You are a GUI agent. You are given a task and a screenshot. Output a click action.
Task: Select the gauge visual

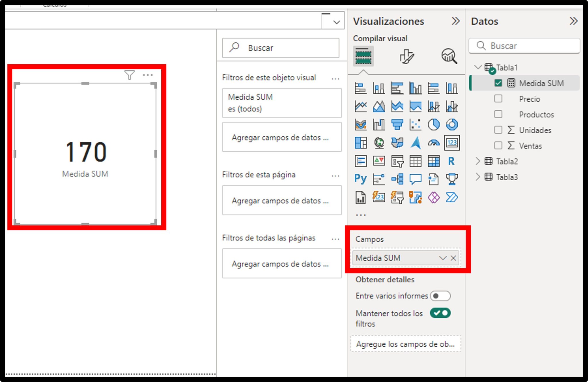[434, 143]
